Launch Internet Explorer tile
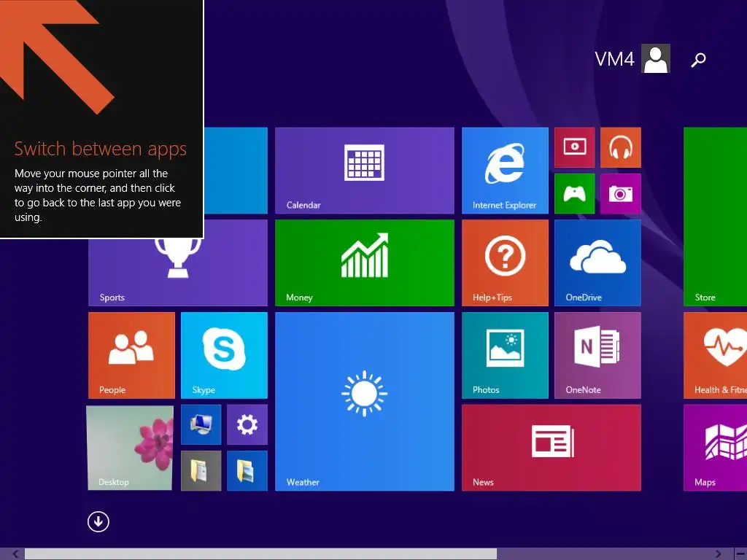747x560 pixels. point(505,171)
